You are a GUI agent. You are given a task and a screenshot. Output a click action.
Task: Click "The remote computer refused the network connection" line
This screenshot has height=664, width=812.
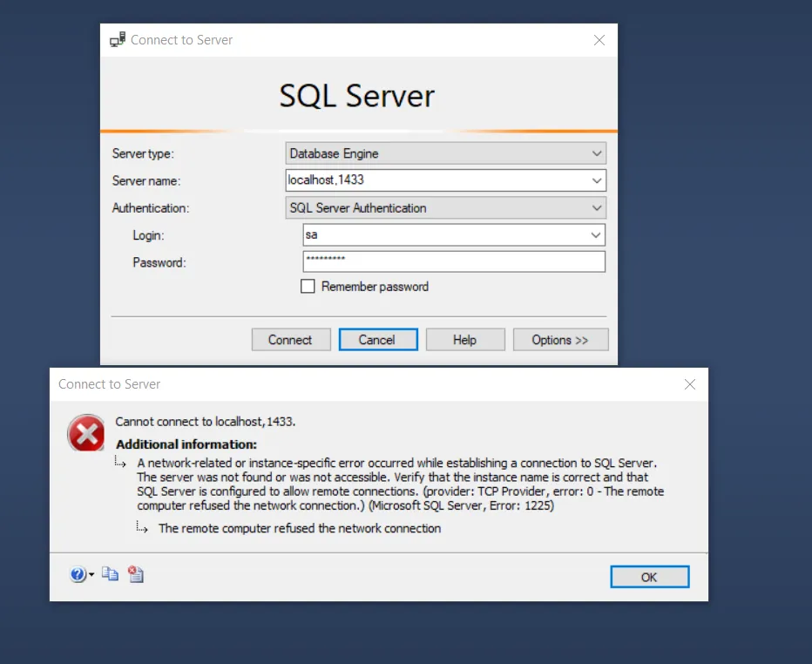point(300,528)
